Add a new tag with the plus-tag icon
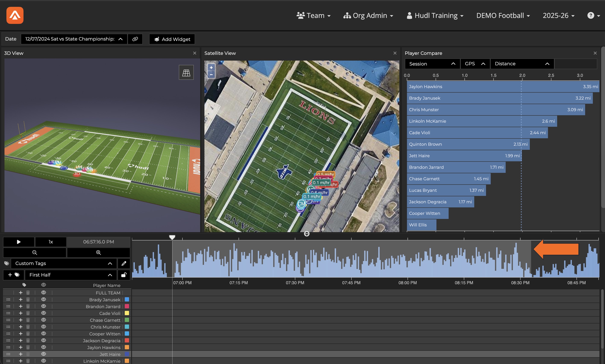This screenshot has height=364, width=605. coord(14,275)
